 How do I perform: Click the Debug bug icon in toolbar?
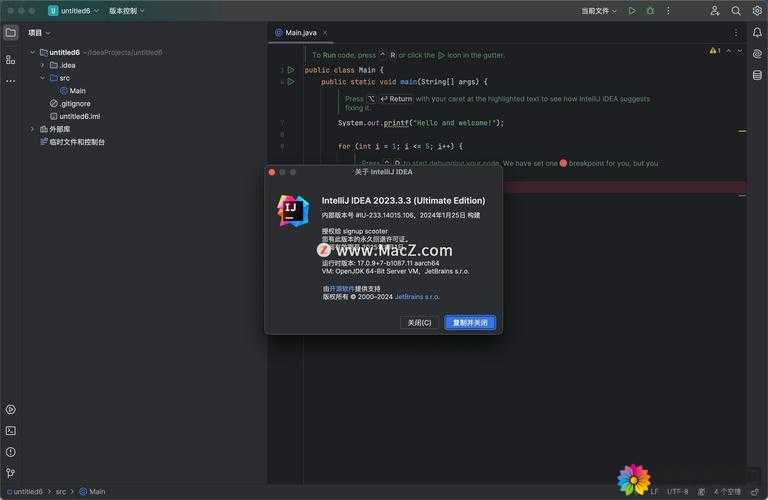650,11
